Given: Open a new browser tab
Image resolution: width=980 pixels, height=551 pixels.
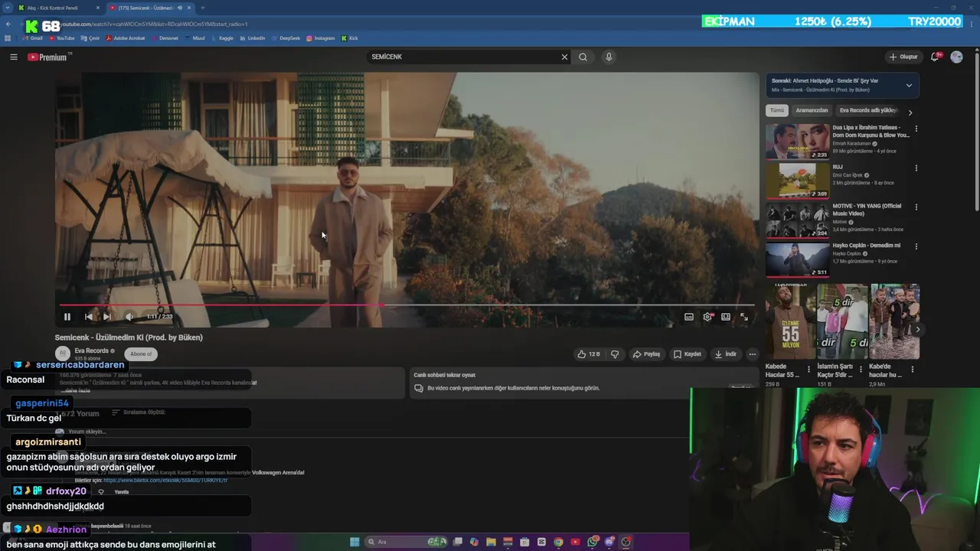Looking at the screenshot, I should pos(202,8).
